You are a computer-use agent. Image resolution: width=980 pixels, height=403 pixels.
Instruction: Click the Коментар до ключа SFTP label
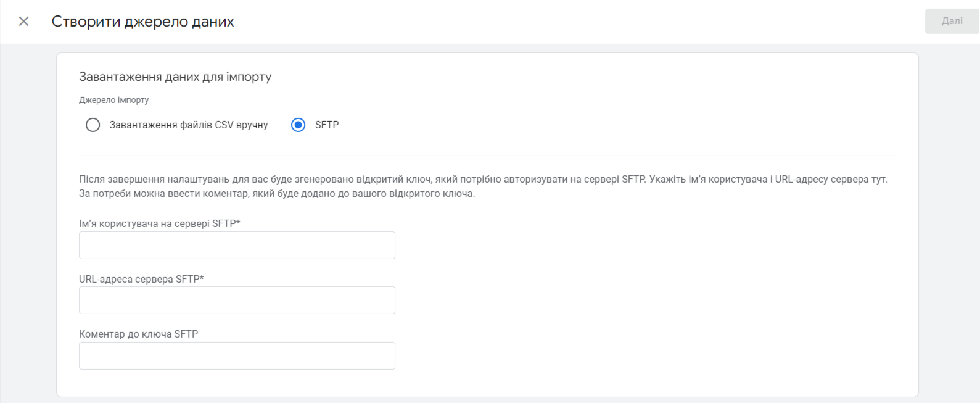click(138, 334)
